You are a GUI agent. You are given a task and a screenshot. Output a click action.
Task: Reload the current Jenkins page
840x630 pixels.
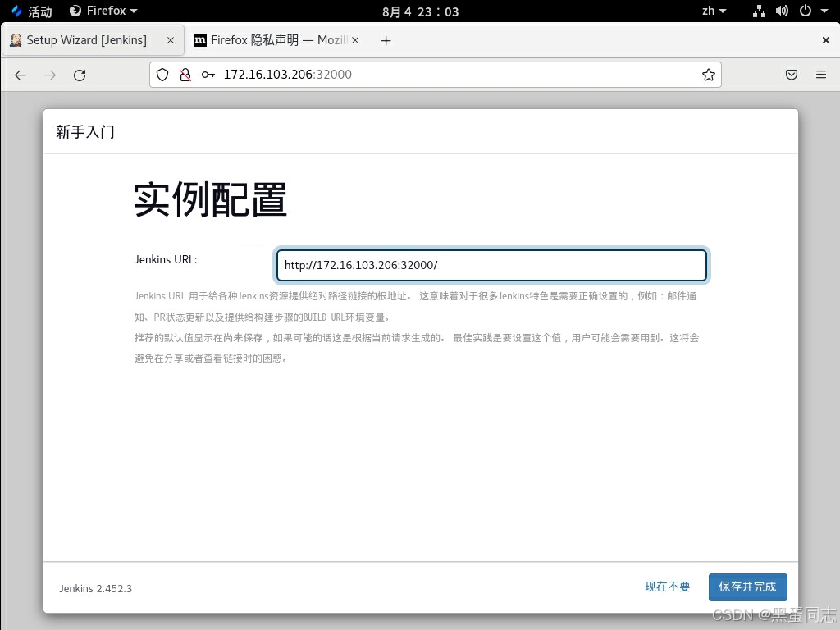tap(80, 75)
